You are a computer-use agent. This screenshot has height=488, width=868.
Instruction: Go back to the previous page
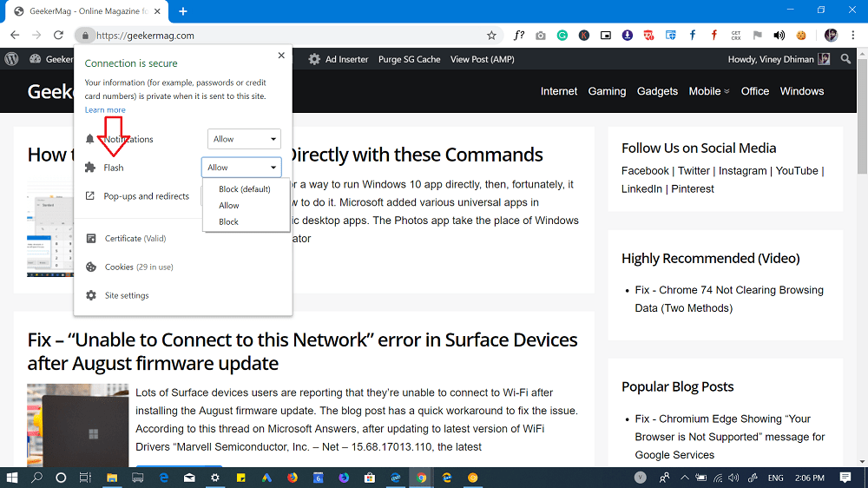(15, 35)
